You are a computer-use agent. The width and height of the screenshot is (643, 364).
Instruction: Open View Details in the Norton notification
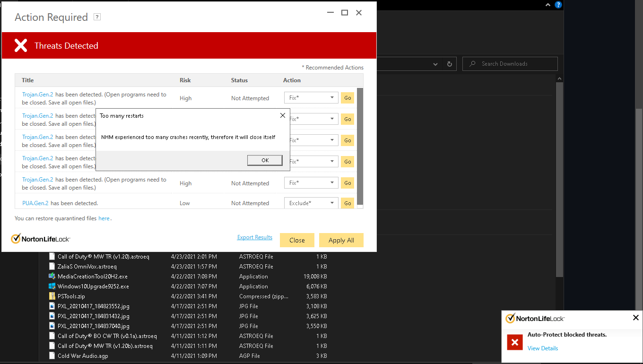point(542,348)
